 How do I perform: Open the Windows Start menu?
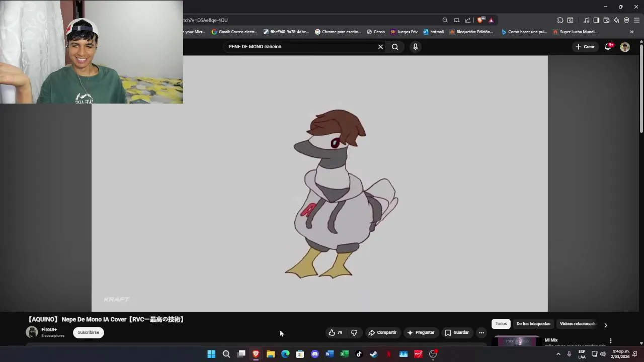tap(211, 354)
